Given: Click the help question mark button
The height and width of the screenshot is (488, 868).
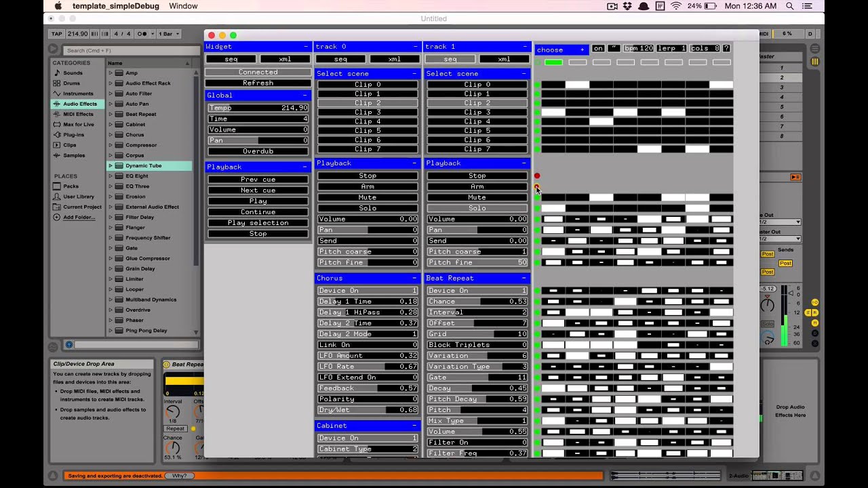Looking at the screenshot, I should tap(726, 49).
